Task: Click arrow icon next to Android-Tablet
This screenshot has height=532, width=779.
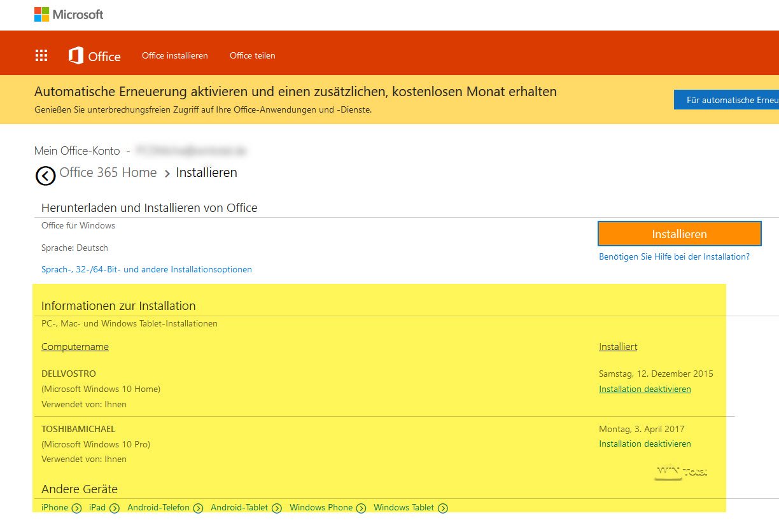Action: coord(277,508)
